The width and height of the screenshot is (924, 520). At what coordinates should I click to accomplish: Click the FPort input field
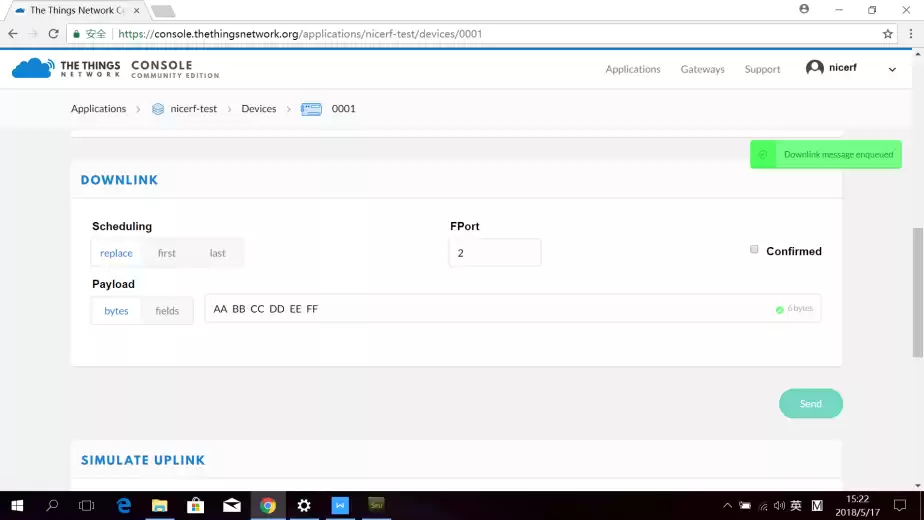[x=495, y=253]
